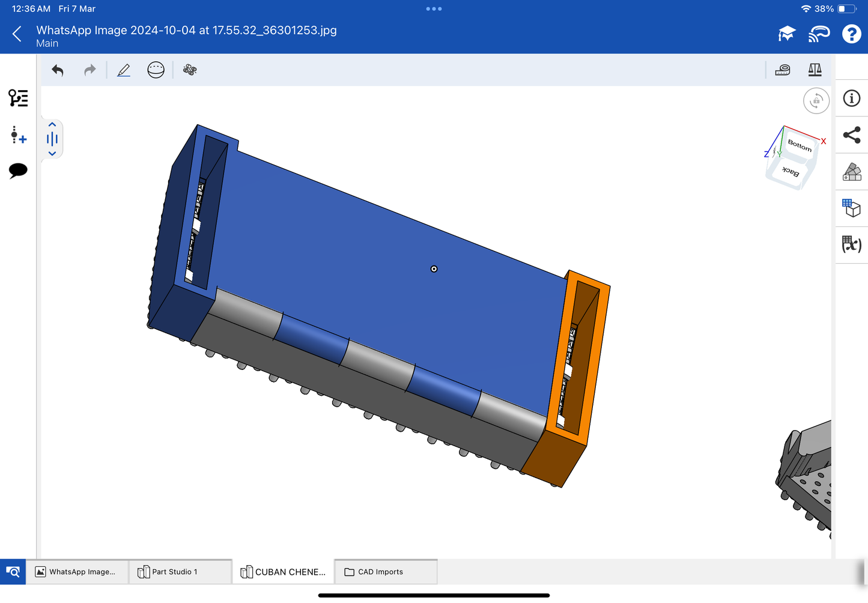Open the comments speech bubble
Viewport: 868px width, 603px height.
[x=18, y=171]
